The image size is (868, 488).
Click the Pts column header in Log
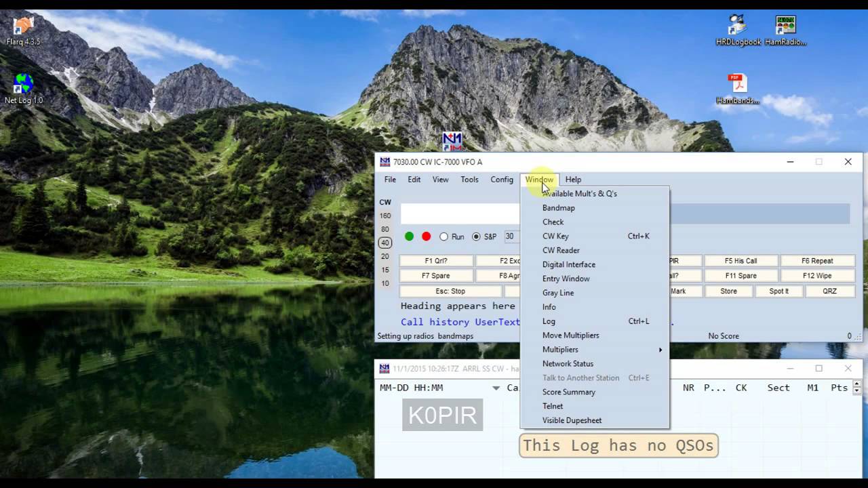pyautogui.click(x=840, y=388)
